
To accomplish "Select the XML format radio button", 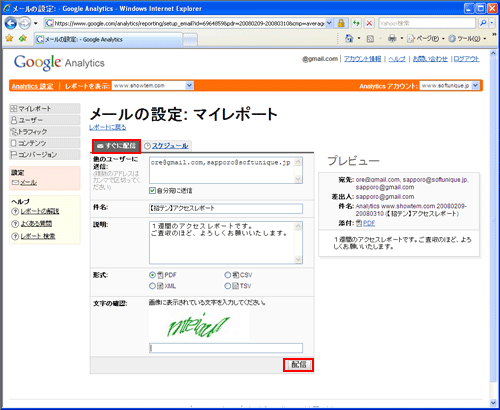I will tap(152, 286).
